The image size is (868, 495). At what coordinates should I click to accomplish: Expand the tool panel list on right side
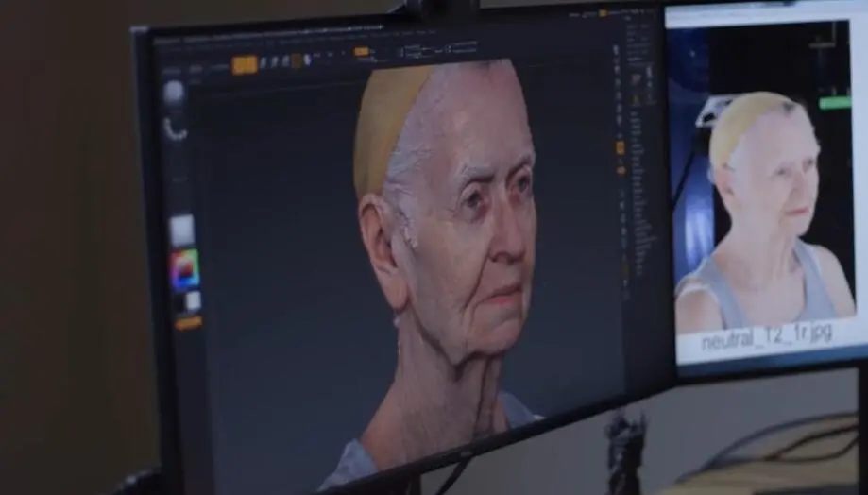pos(646,189)
